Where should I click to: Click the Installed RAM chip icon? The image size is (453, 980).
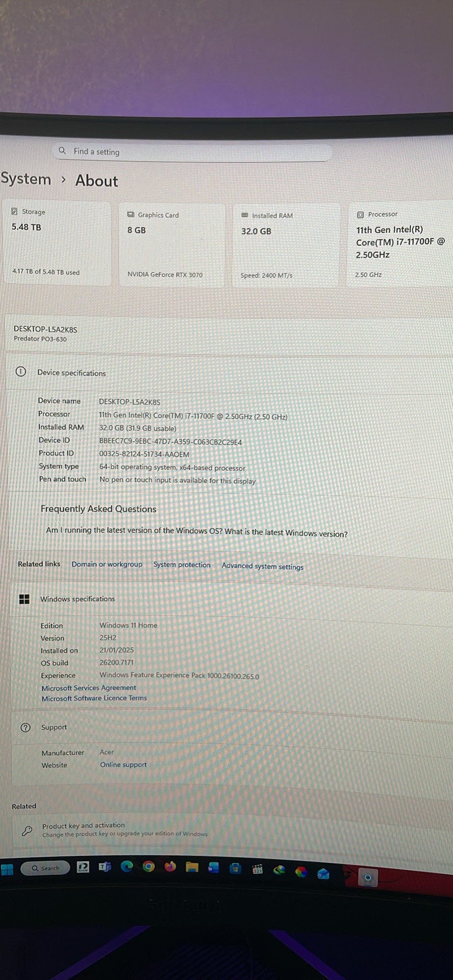[245, 215]
